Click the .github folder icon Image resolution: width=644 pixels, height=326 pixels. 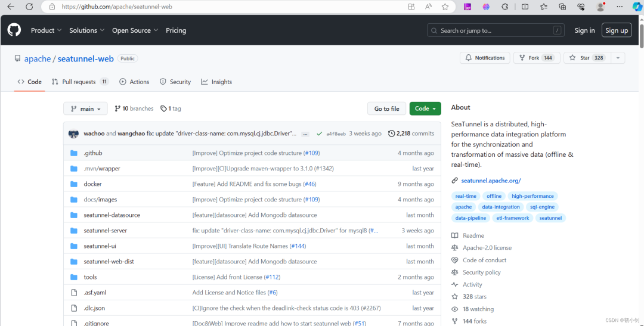click(x=74, y=153)
